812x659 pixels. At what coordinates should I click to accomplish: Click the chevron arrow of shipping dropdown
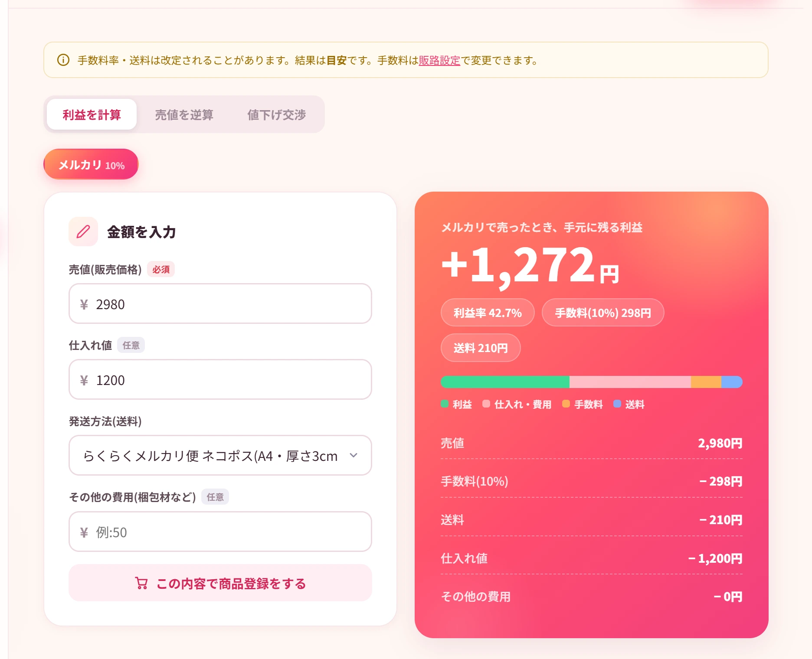tap(354, 455)
